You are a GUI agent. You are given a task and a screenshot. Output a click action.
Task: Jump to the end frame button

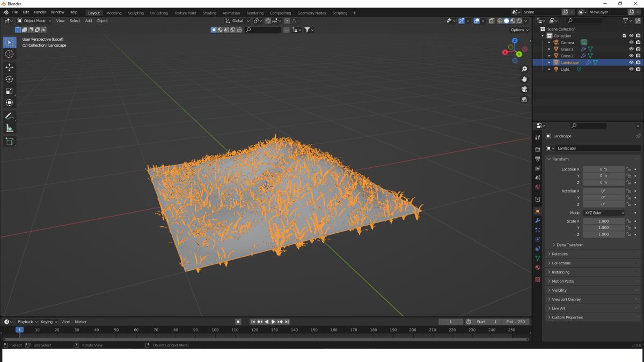tap(287, 322)
